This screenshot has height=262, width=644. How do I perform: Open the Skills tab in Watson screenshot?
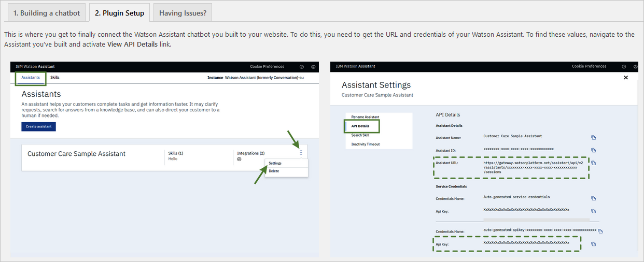55,78
